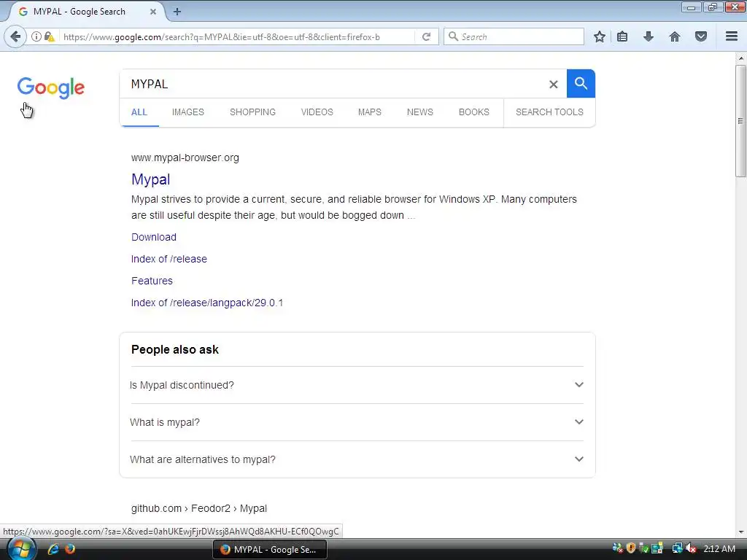The height and width of the screenshot is (560, 747).
Task: Switch to the BOOKS search tab
Action: coord(474,112)
